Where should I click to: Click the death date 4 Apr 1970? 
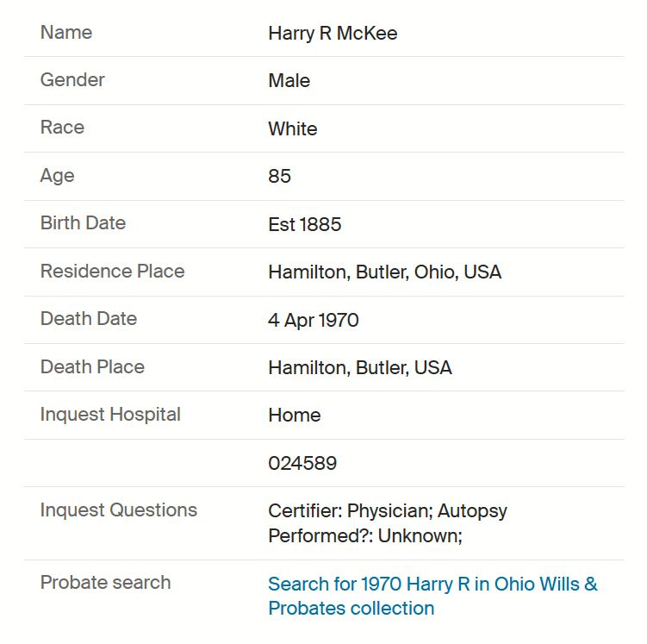coord(314,321)
